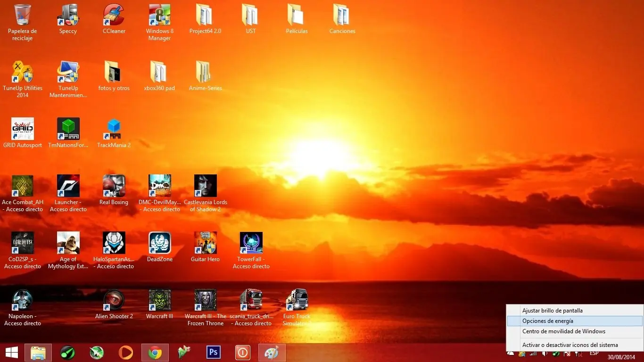Select the Need for Speed Launcher shortcut

point(68,193)
